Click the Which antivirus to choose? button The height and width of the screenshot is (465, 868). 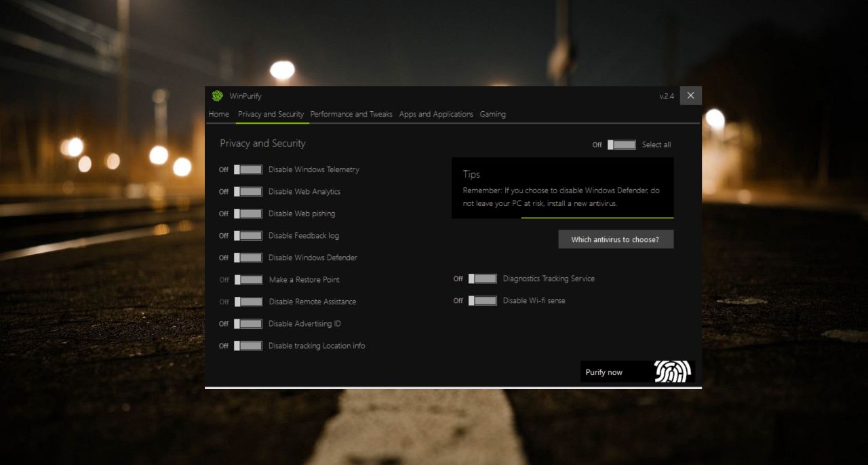[x=616, y=239]
